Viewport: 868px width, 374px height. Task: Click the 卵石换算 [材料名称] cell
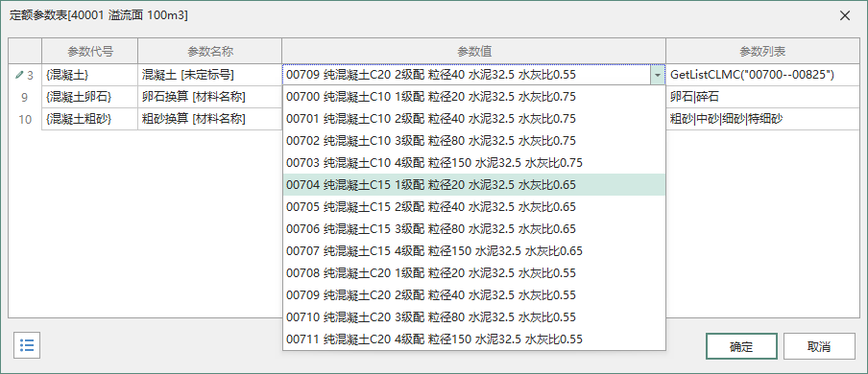[x=210, y=97]
